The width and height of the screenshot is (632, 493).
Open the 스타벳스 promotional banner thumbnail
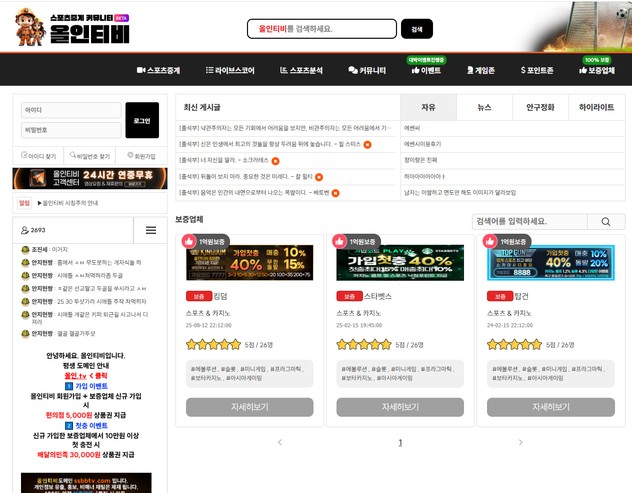click(400, 262)
